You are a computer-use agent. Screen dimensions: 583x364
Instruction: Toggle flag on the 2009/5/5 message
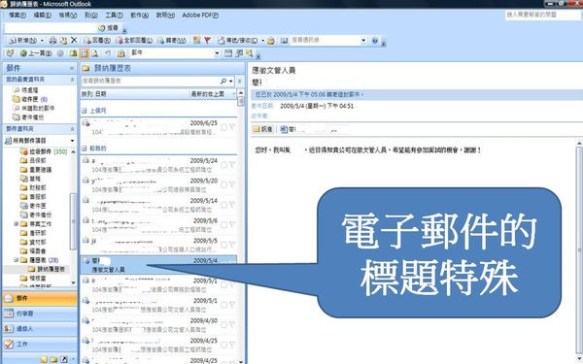[232, 245]
